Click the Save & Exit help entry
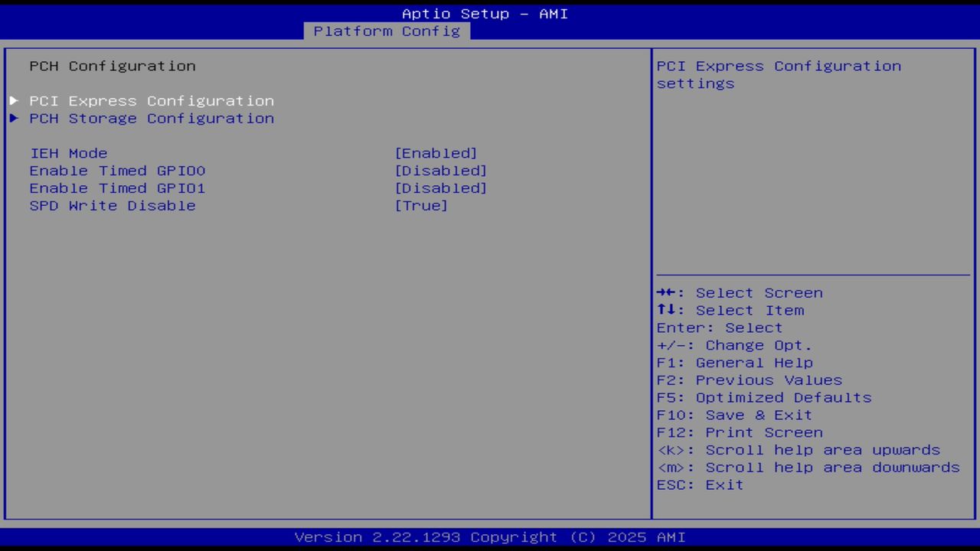This screenshot has height=551, width=980. tap(733, 414)
